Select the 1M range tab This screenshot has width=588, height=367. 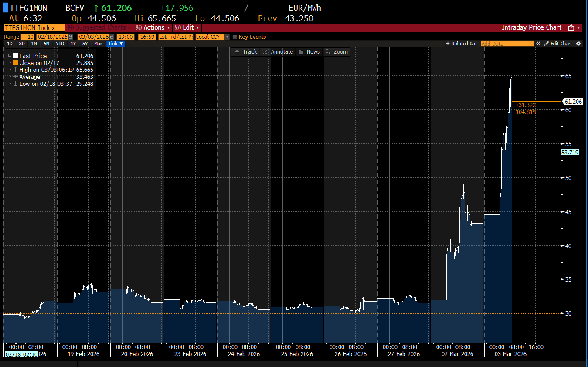[34, 44]
